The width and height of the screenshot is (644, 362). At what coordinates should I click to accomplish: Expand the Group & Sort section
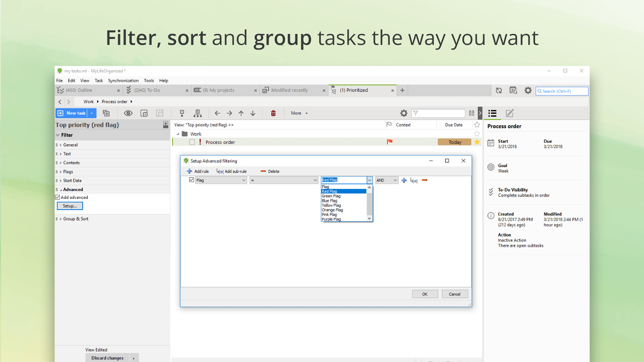pos(75,219)
